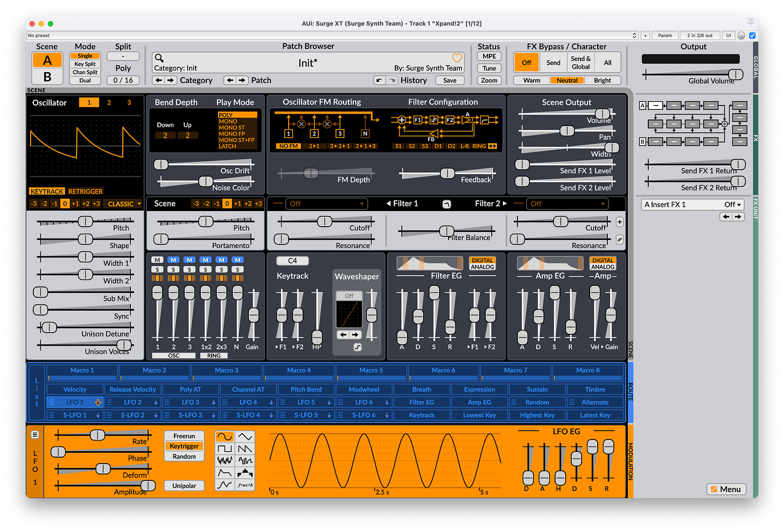Open patch search via magnifier icon
The width and height of the screenshot is (784, 532).
coord(159,58)
